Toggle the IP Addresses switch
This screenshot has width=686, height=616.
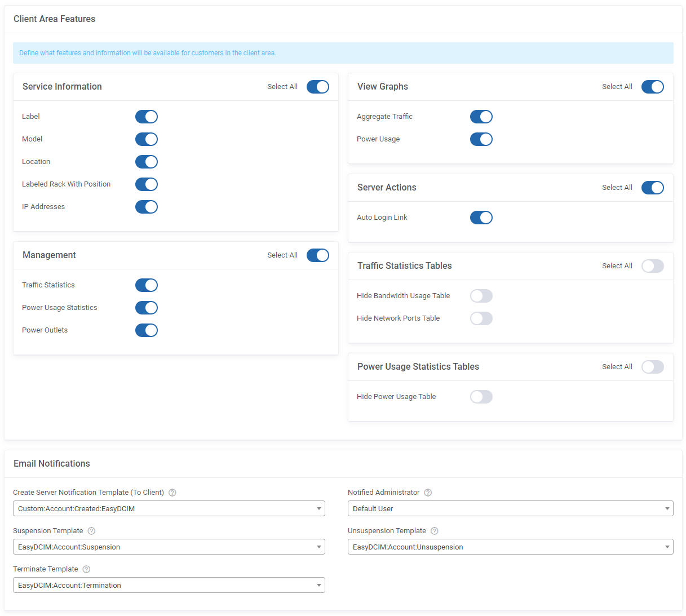click(x=147, y=207)
